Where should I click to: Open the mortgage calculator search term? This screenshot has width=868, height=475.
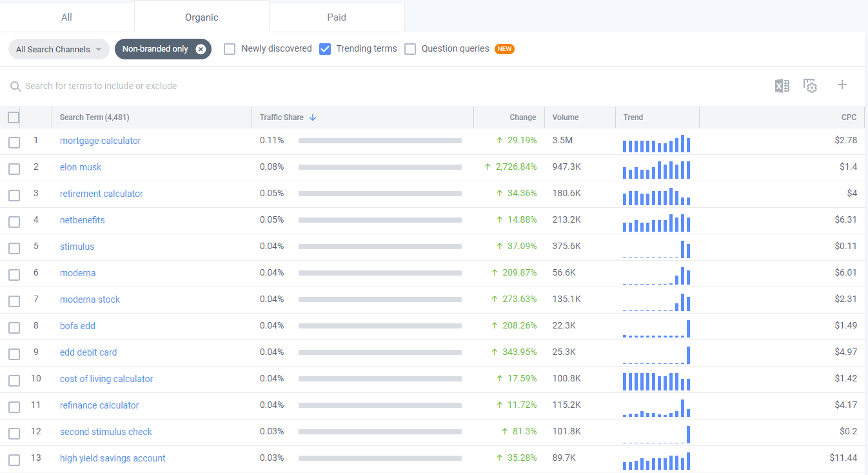coord(100,141)
